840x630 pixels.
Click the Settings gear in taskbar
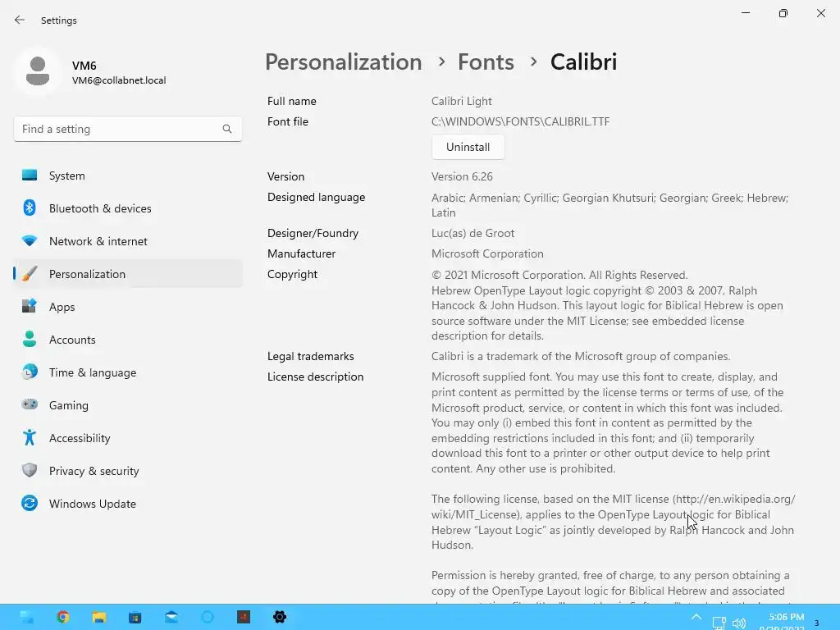280,617
